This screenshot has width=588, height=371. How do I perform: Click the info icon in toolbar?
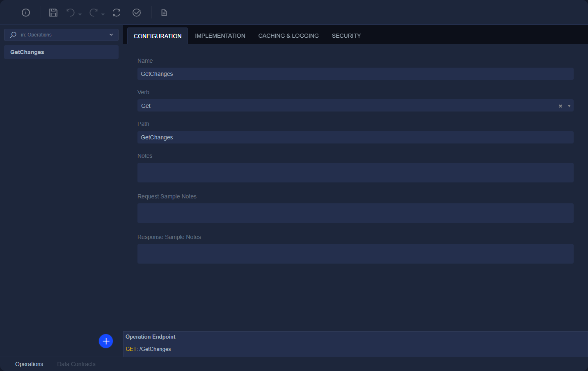click(x=26, y=13)
